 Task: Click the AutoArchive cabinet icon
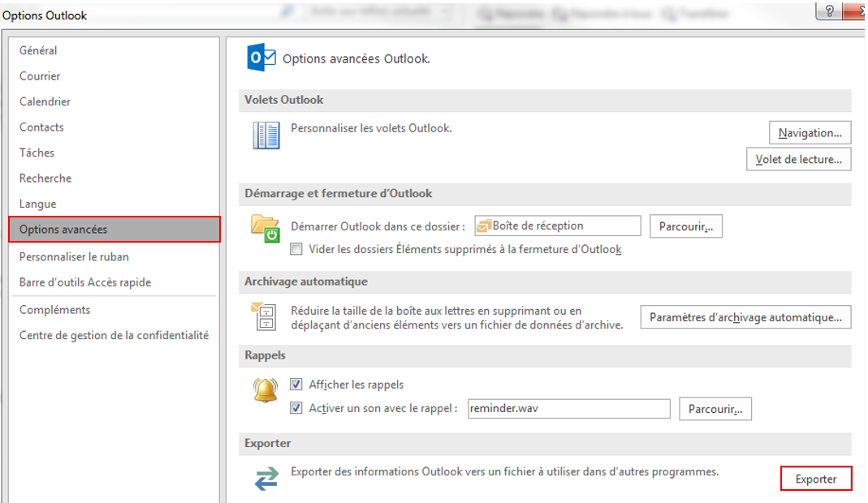[264, 316]
